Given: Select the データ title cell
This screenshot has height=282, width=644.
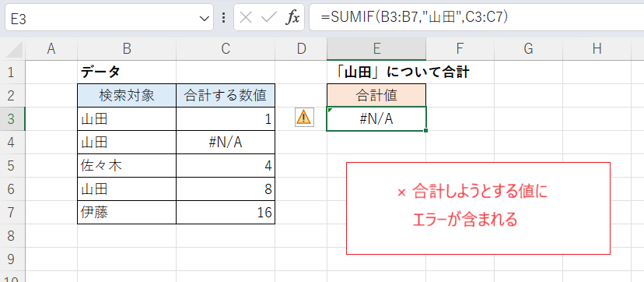Looking at the screenshot, I should (127, 72).
